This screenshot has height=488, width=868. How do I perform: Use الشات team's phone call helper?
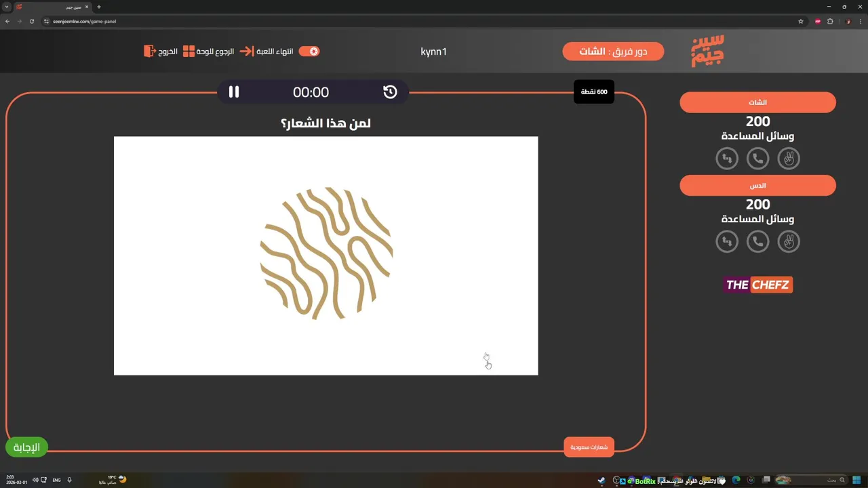pos(757,159)
